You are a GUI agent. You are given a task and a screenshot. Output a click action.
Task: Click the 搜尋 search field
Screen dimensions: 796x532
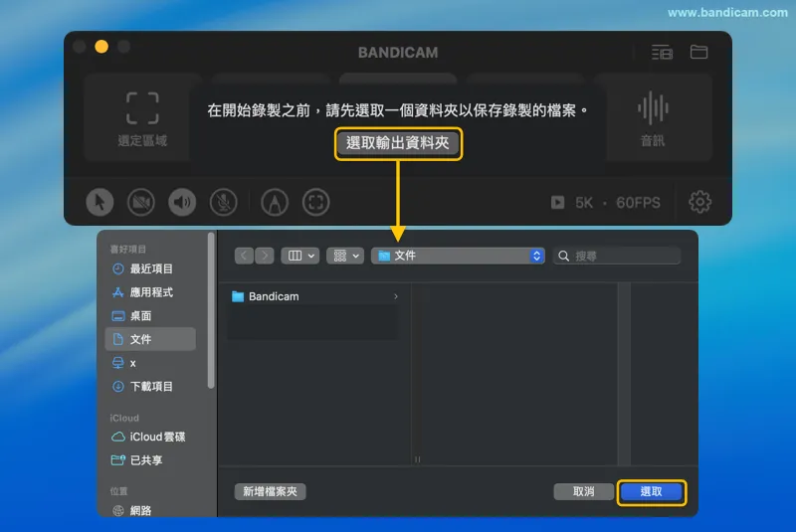click(617, 256)
